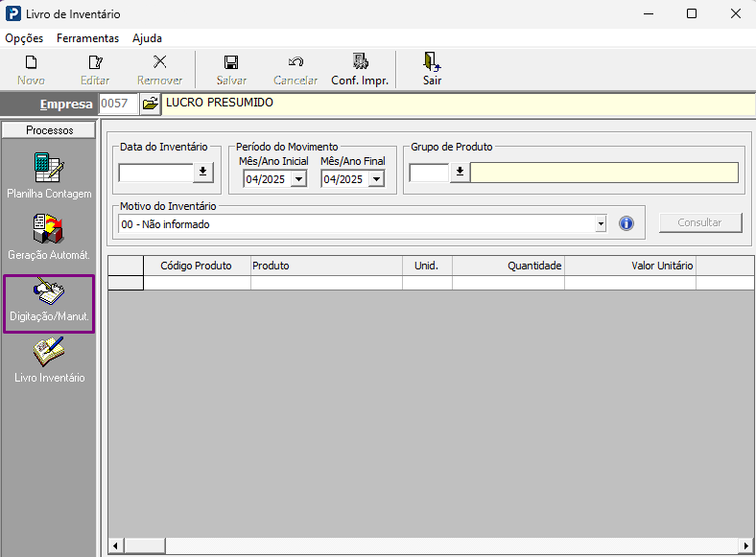Screen dimensions: 756x557
Task: Click the Grupo de Produto description field
Action: click(x=604, y=173)
